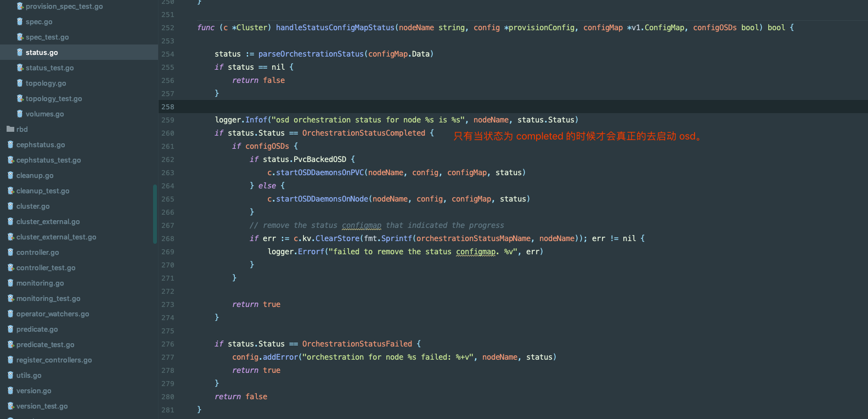Jump to the startOSDDaemonsOnPVC function call
This screenshot has width=868, height=419.
[x=320, y=172]
